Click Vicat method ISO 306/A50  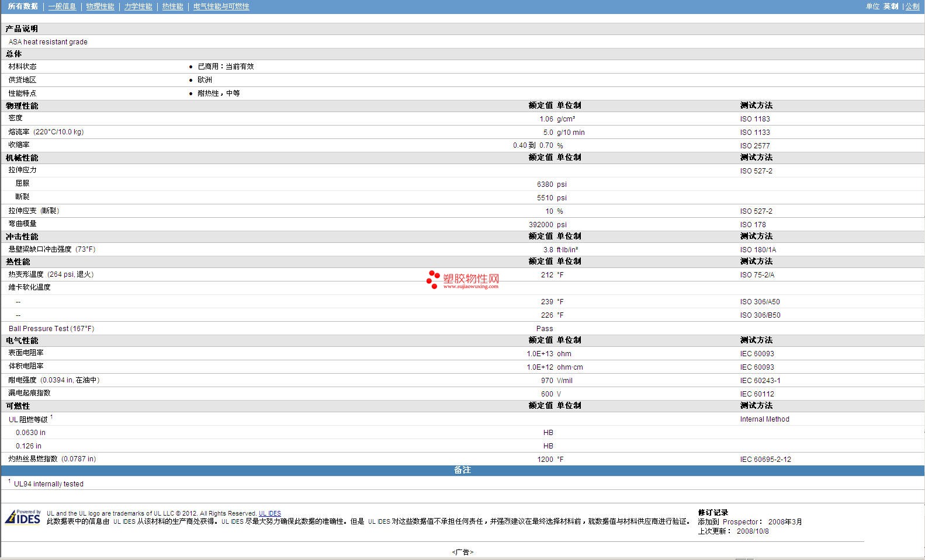[x=760, y=302]
